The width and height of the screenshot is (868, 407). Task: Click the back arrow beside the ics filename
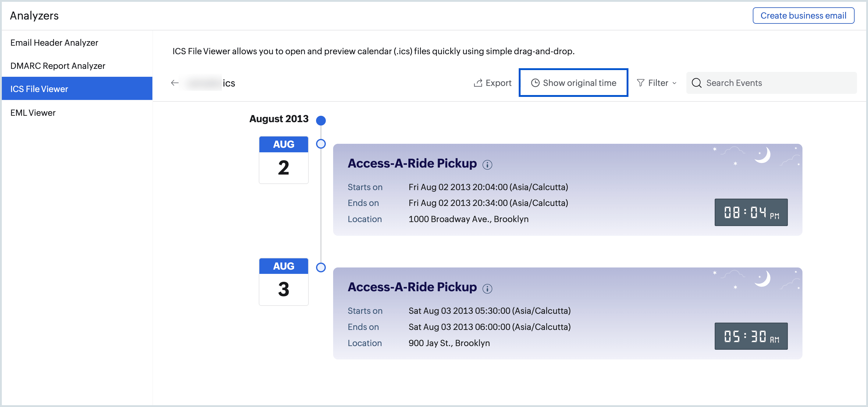[x=175, y=83]
